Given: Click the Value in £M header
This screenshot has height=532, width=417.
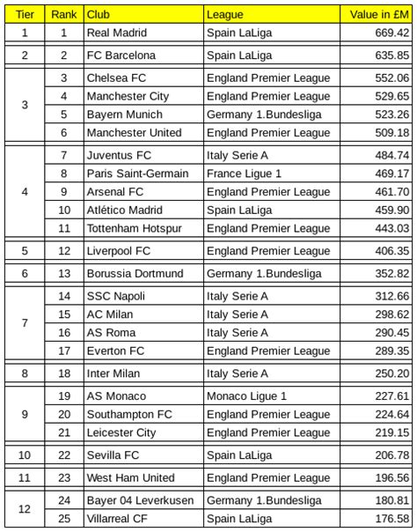Looking at the screenshot, I should (x=376, y=15).
